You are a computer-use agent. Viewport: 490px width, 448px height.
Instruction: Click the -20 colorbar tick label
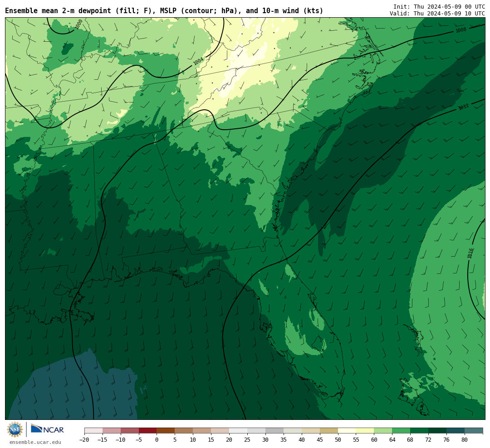tap(84, 440)
